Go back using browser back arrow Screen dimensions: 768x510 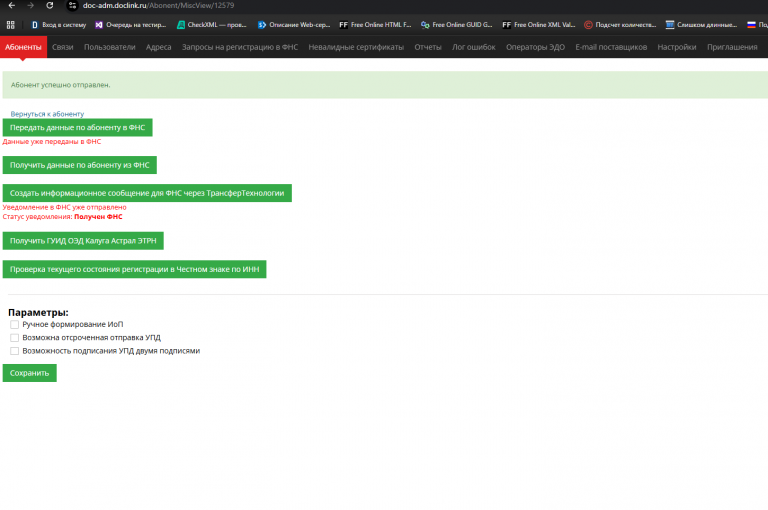click(x=12, y=5)
